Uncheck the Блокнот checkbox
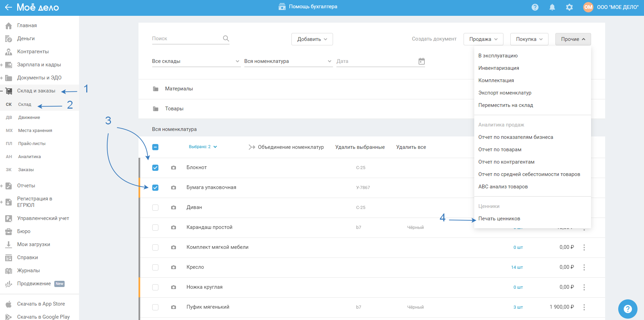Image resolution: width=644 pixels, height=320 pixels. 155,168
